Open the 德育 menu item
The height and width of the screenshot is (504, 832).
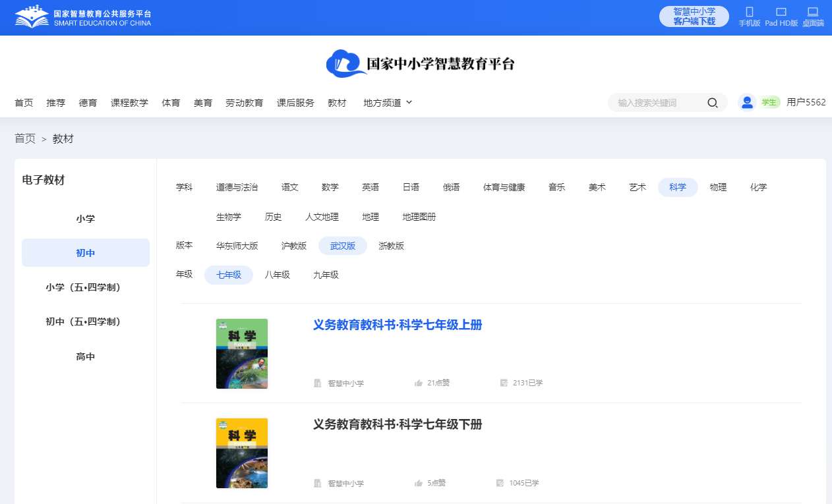pos(88,103)
